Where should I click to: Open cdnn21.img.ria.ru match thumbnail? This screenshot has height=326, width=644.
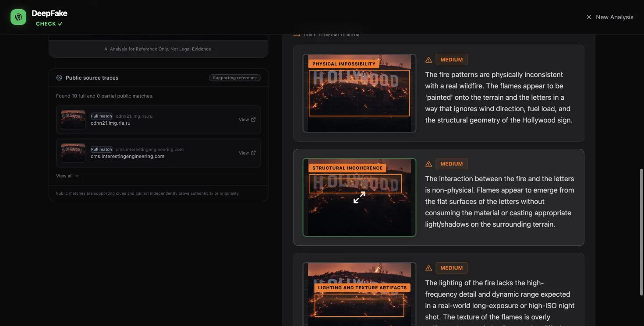pos(73,119)
